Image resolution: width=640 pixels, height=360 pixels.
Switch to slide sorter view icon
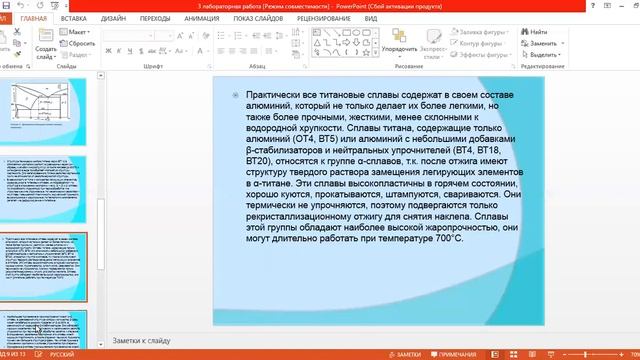point(513,354)
